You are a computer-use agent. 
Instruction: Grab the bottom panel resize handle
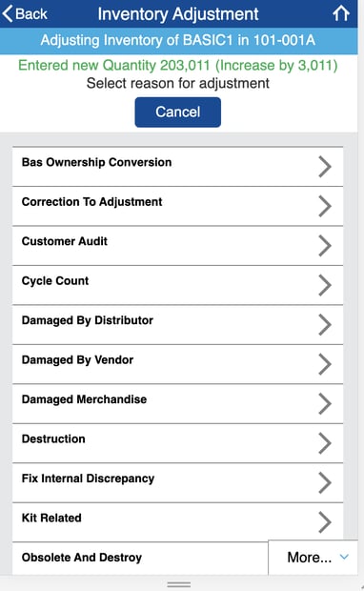[x=178, y=584]
